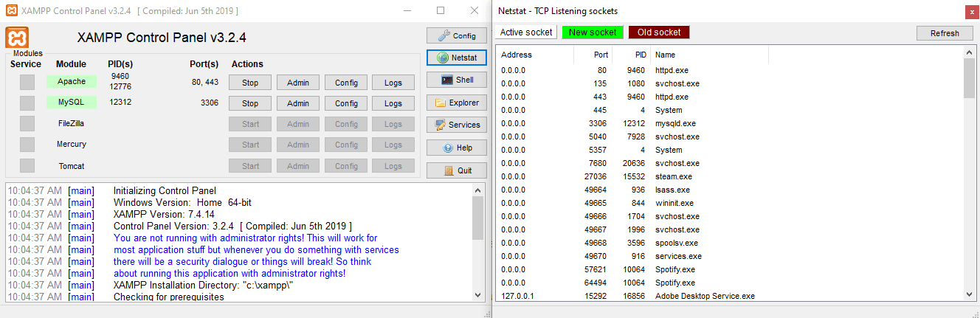Select the MySQL module label
Image resolution: width=980 pixels, height=318 pixels.
pyautogui.click(x=72, y=102)
